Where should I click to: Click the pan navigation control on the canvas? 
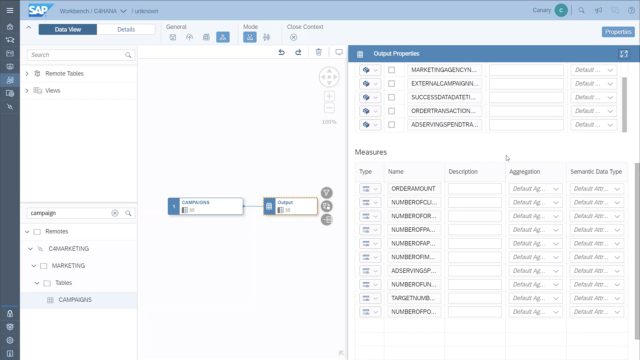pos(329,77)
